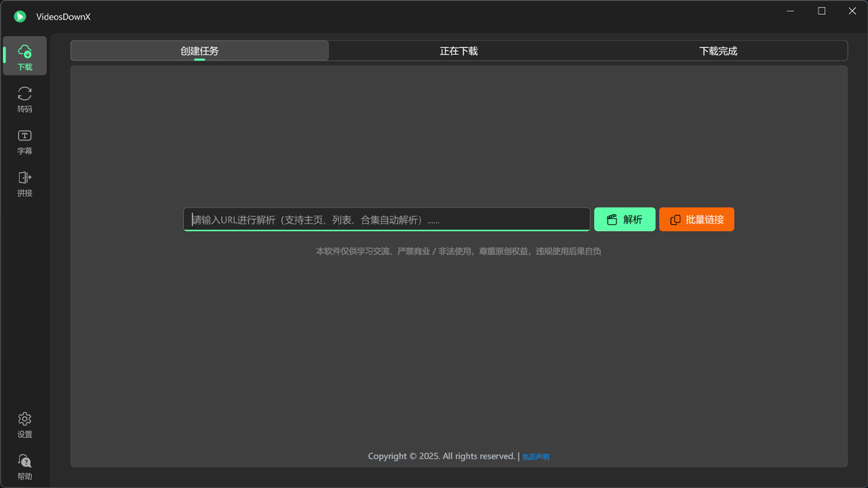This screenshot has height=488, width=868.
Task: Maximize the VideosDownX window
Action: coord(821,11)
